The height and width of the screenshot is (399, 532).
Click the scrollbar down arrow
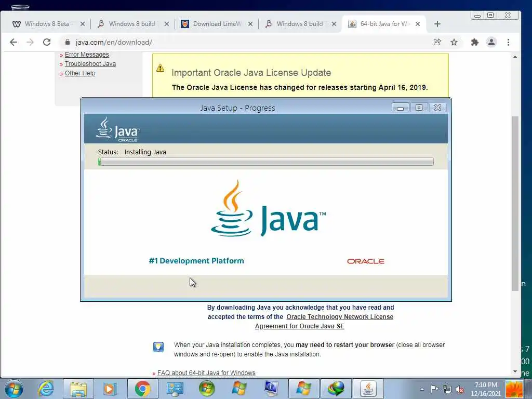515,371
